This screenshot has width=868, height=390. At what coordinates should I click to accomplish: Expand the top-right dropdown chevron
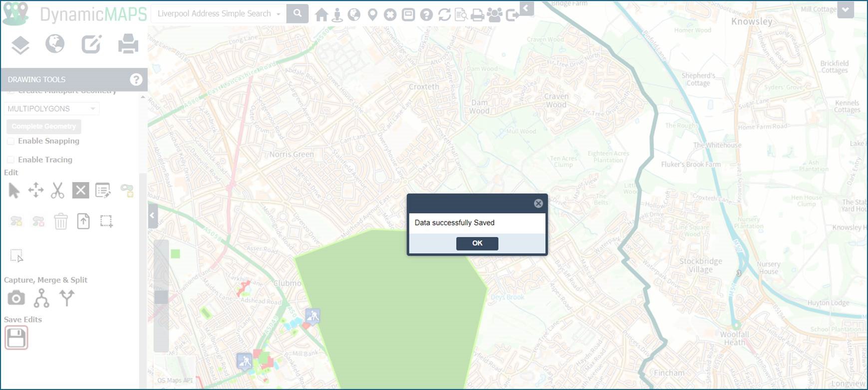[x=845, y=10]
